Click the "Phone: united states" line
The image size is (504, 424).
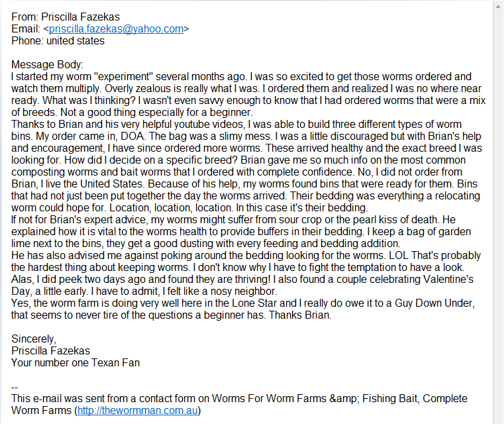click(x=58, y=41)
